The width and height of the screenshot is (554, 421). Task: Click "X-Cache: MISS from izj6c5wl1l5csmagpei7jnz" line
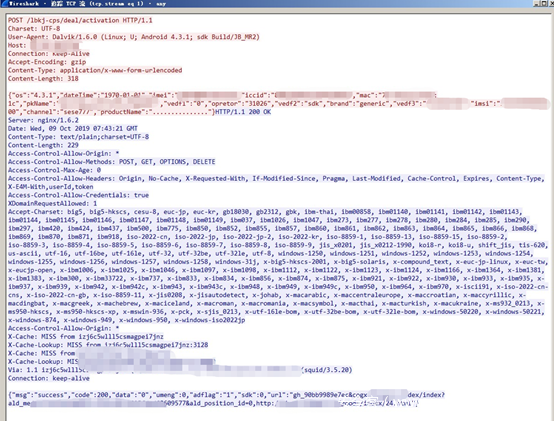pos(86,337)
